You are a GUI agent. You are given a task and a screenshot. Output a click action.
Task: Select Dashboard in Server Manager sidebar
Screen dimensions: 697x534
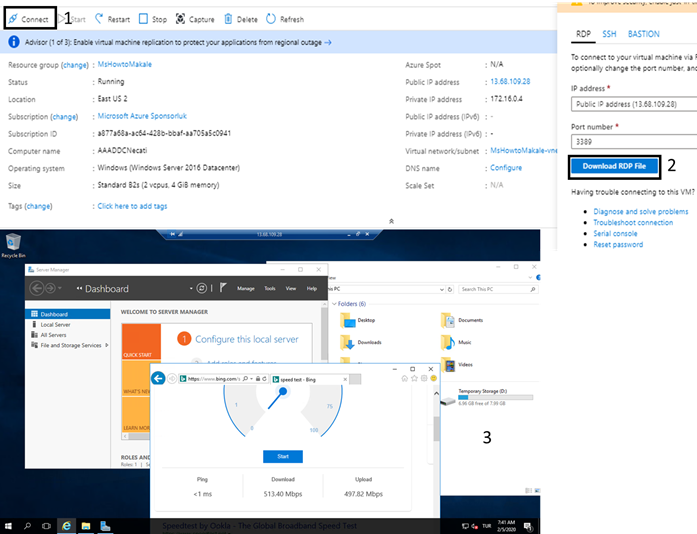68,314
